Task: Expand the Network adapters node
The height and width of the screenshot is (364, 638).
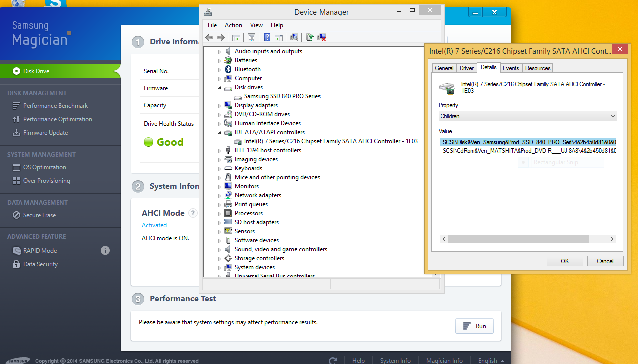Action: (219, 196)
